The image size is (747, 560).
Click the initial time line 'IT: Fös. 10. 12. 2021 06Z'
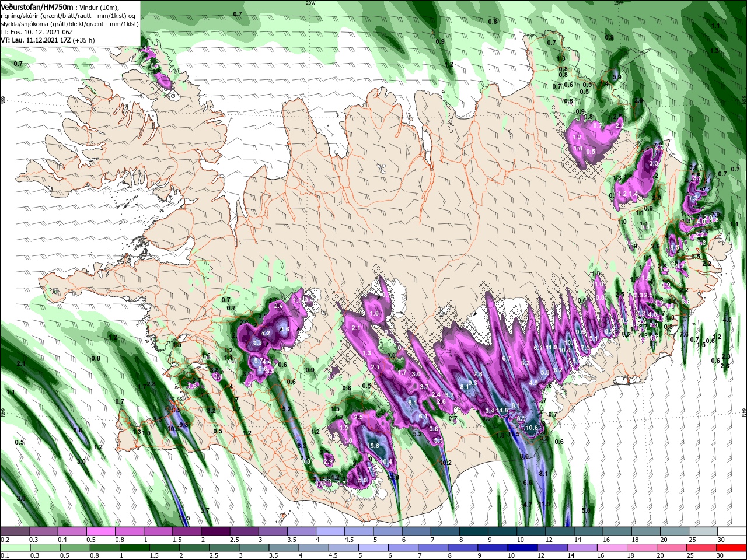[x=36, y=32]
